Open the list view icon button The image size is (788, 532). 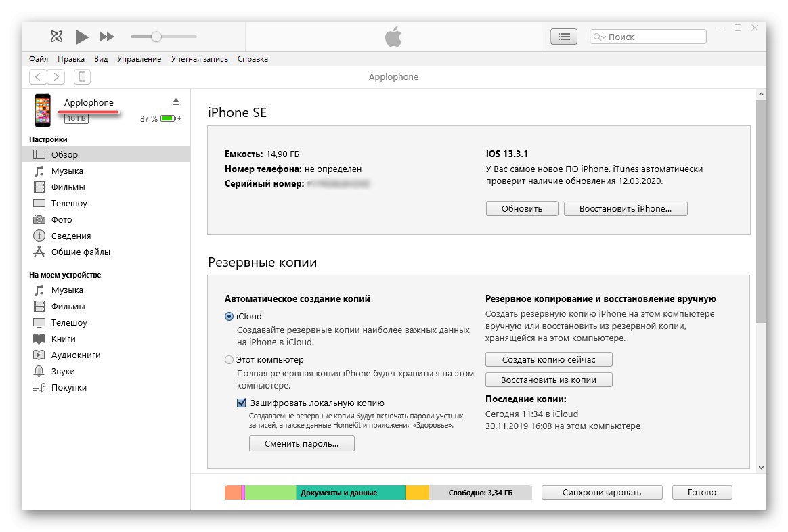(x=563, y=37)
